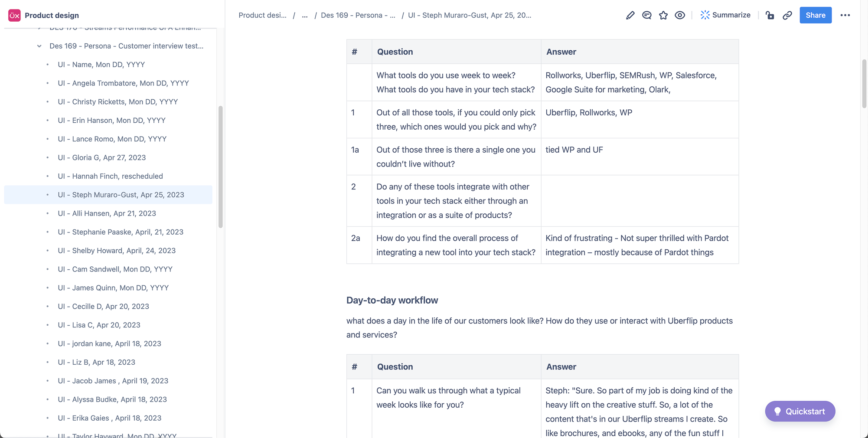Image resolution: width=868 pixels, height=438 pixels.
Task: Collapse the Des 169 Persona tree item
Action: coord(39,46)
